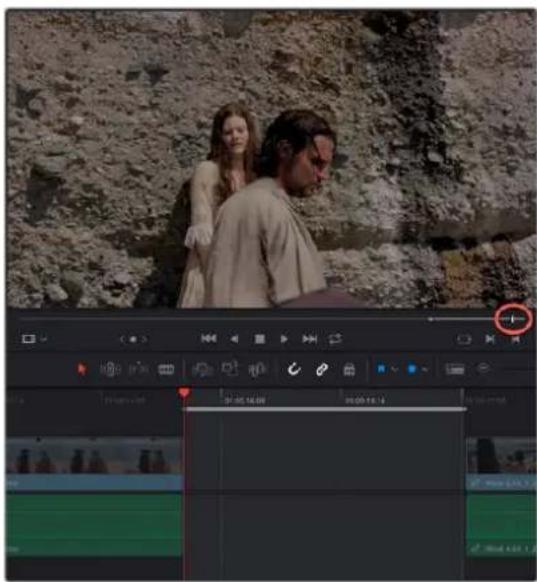
Task: Select the red arrow Selection Mode tool
Action: coord(81,369)
